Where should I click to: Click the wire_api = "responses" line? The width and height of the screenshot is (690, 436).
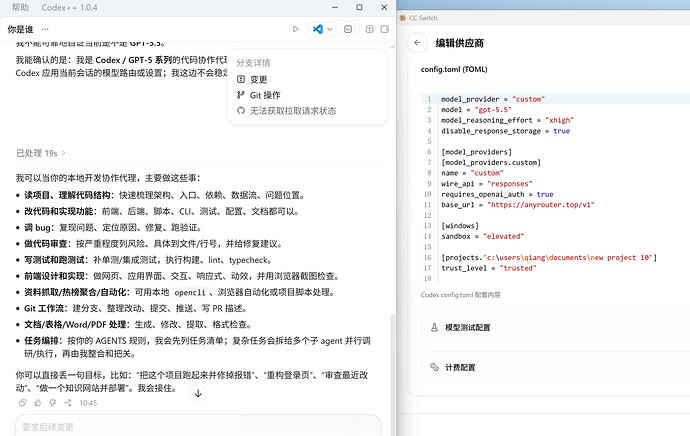pyautogui.click(x=487, y=183)
